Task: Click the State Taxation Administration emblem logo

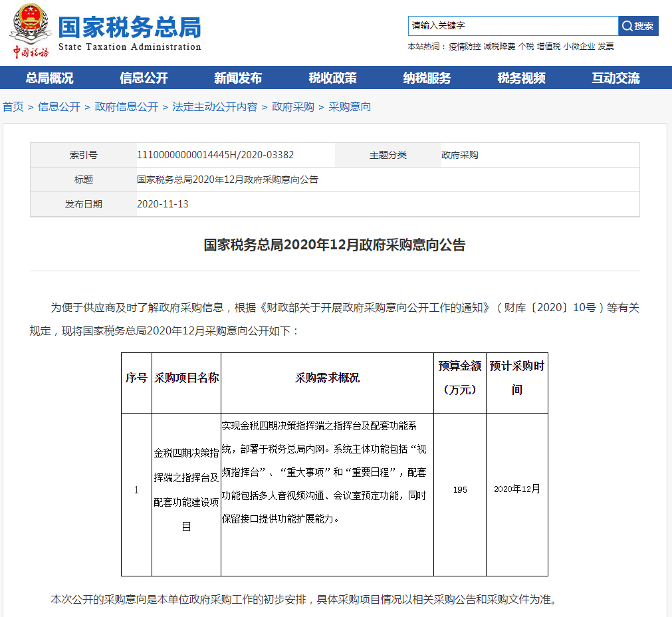Action: point(31,31)
